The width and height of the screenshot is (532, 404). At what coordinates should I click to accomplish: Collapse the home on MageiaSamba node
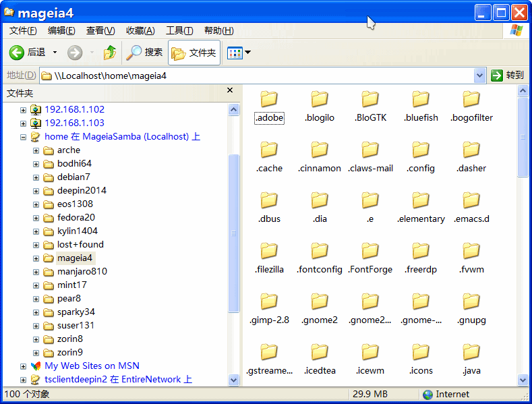(23, 137)
